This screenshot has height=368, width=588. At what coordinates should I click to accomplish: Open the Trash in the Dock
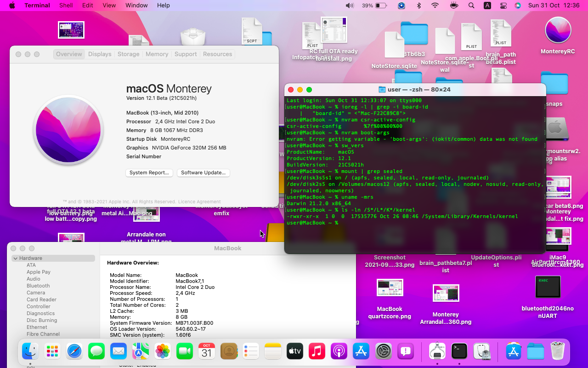click(557, 351)
